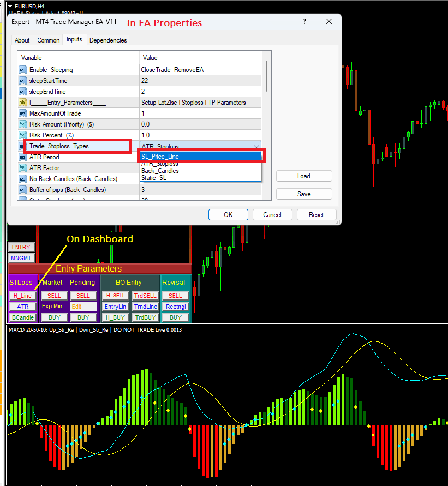
Task: Expand the Trade_Stoploss_Types dropdown arrow
Action: (257, 146)
